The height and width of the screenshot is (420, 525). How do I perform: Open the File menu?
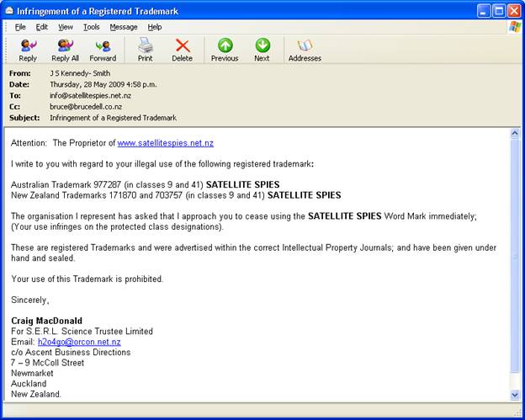tap(20, 27)
